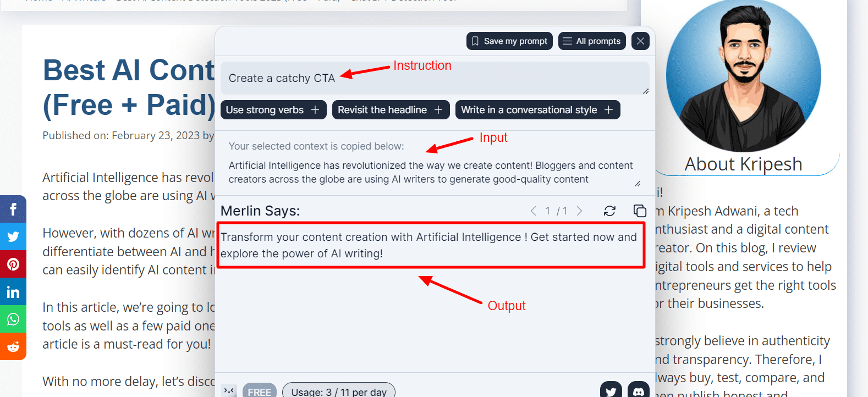
Task: Share the article on Facebook
Action: pyautogui.click(x=13, y=209)
